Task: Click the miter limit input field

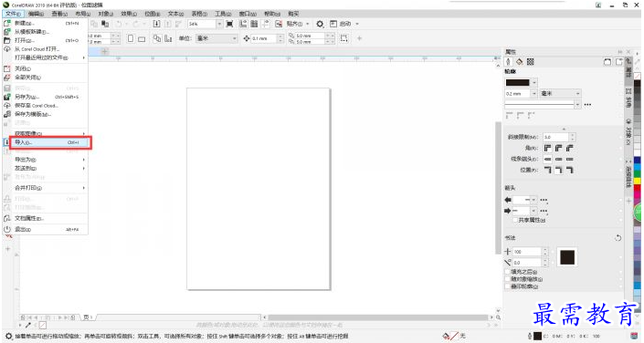Action: [x=556, y=137]
